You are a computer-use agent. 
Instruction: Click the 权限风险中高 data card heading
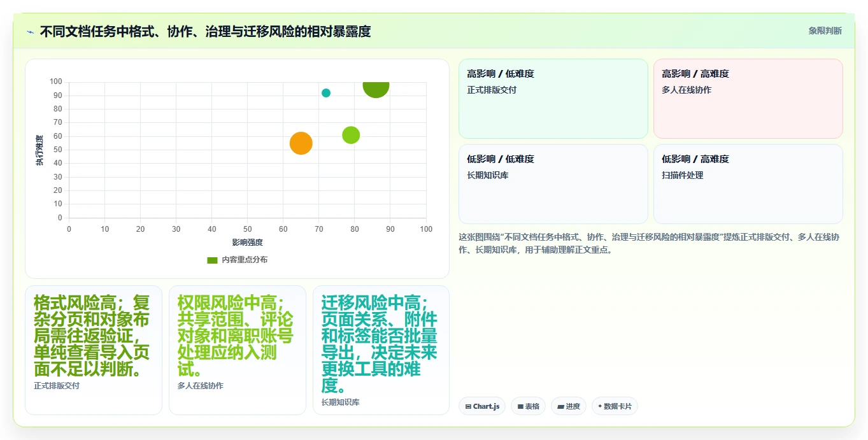(x=236, y=336)
